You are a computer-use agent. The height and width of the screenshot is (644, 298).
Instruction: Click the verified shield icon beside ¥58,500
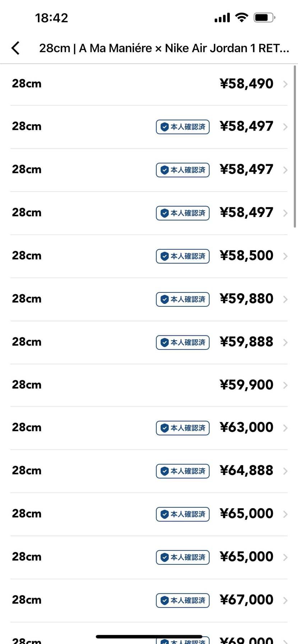pos(164,256)
